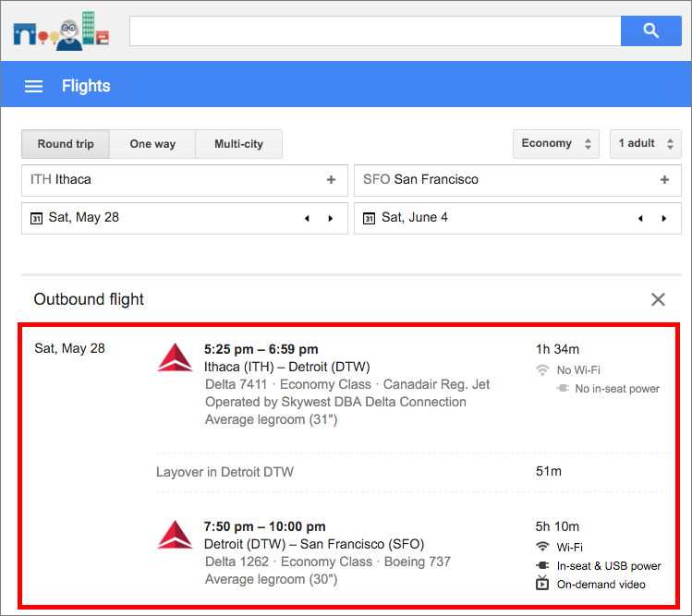692x616 pixels.
Task: Edit the ITH Ithaca origin field
Action: click(x=185, y=180)
